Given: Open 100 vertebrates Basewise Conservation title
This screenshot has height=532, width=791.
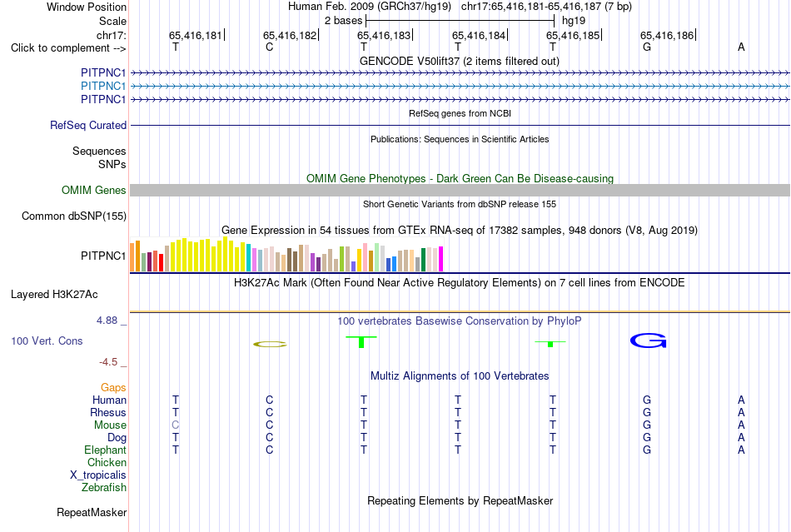Looking at the screenshot, I should pos(460,321).
